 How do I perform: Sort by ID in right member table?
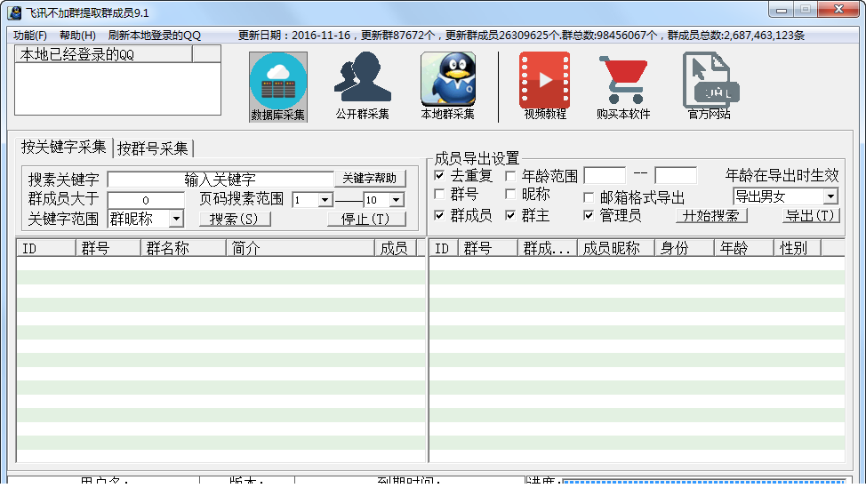click(444, 248)
